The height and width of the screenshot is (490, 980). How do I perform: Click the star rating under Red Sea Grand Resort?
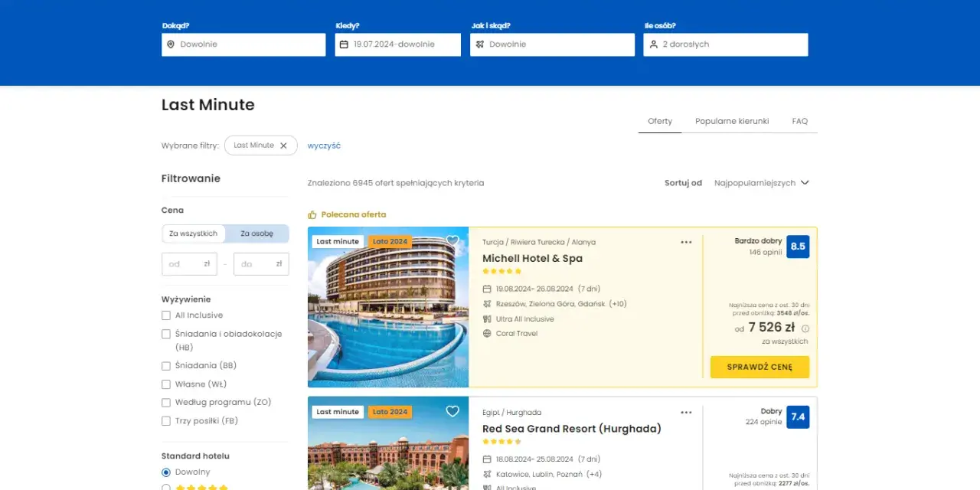[501, 441]
